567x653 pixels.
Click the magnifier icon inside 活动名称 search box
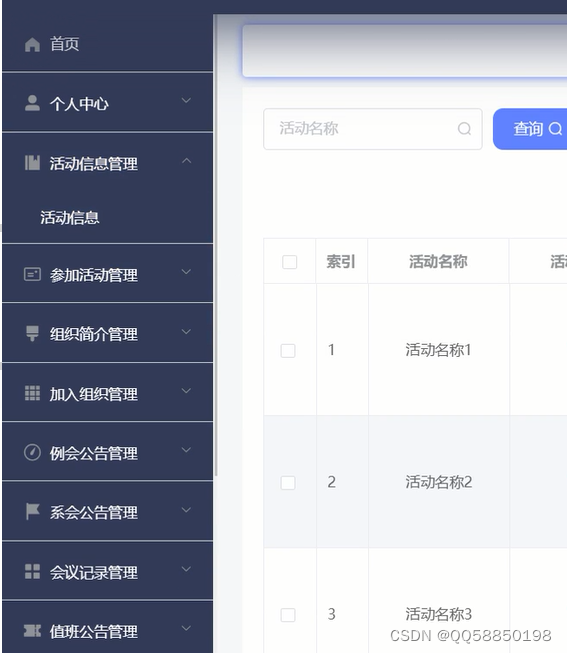(464, 129)
